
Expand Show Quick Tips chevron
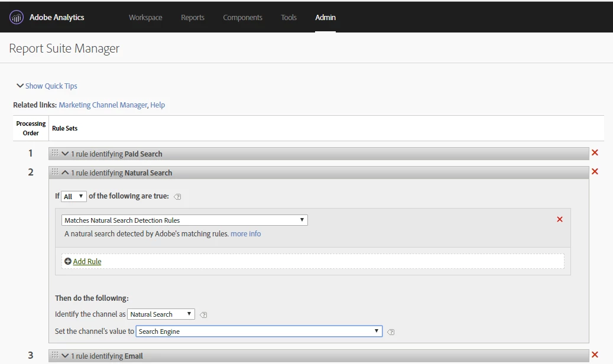point(20,86)
